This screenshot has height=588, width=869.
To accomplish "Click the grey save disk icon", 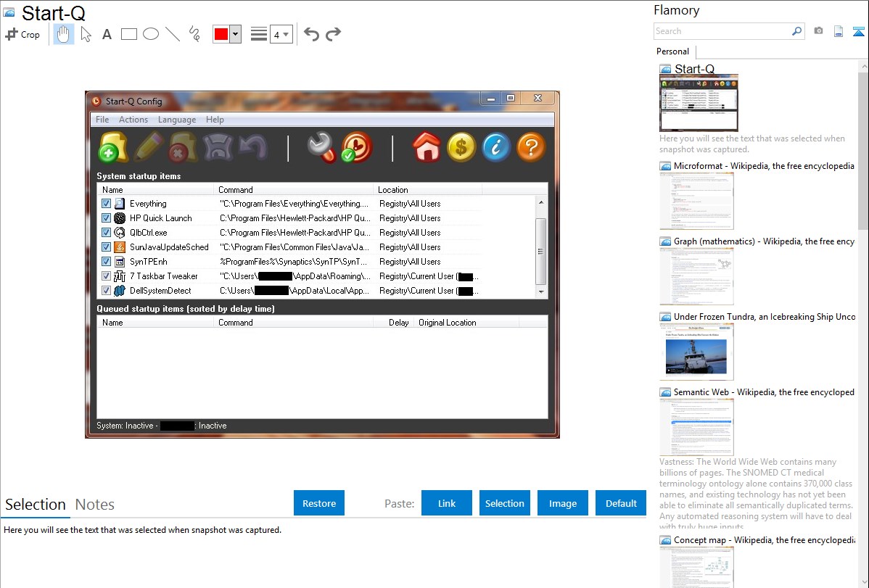I will click(x=218, y=147).
